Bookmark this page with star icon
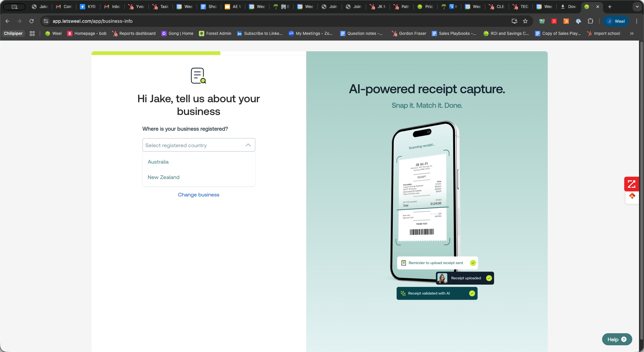Image resolution: width=644 pixels, height=352 pixels. tap(525, 21)
